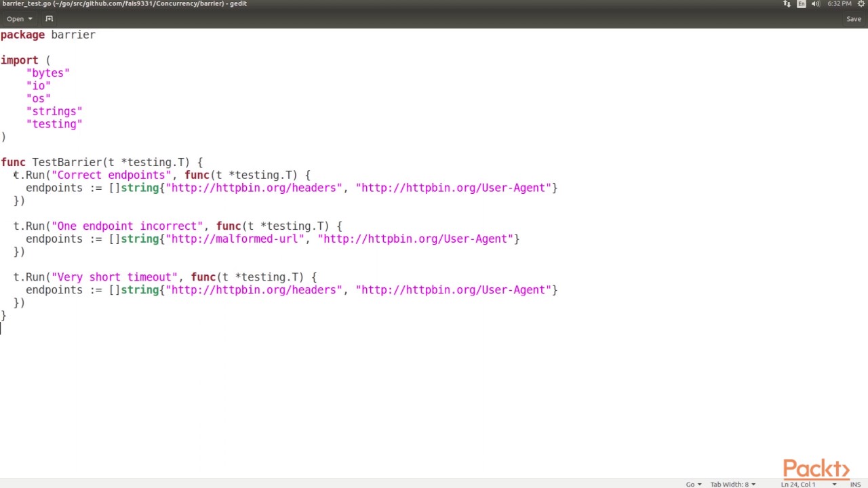Click the import keyword

[x=20, y=60]
